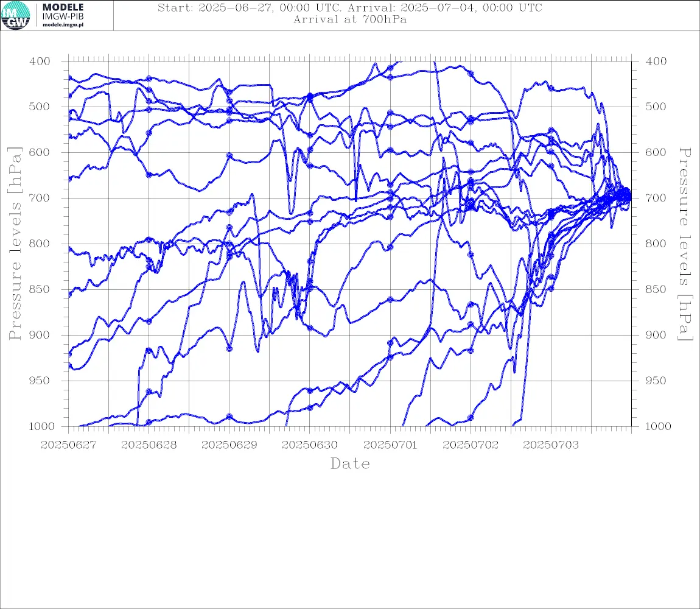
Task: Click the right axis 1000 label
Action: 658,426
